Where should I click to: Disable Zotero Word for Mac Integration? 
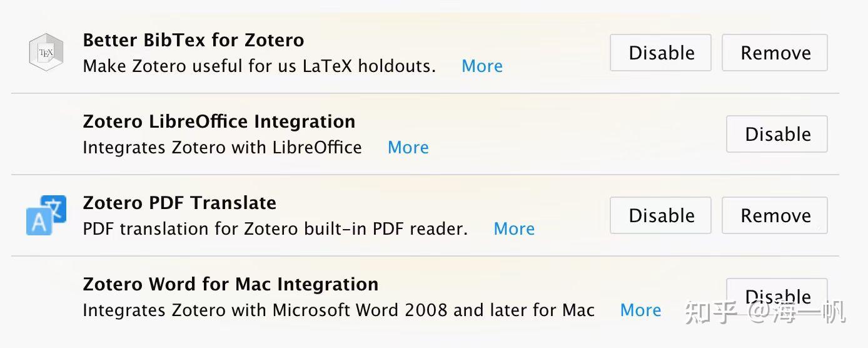click(777, 294)
